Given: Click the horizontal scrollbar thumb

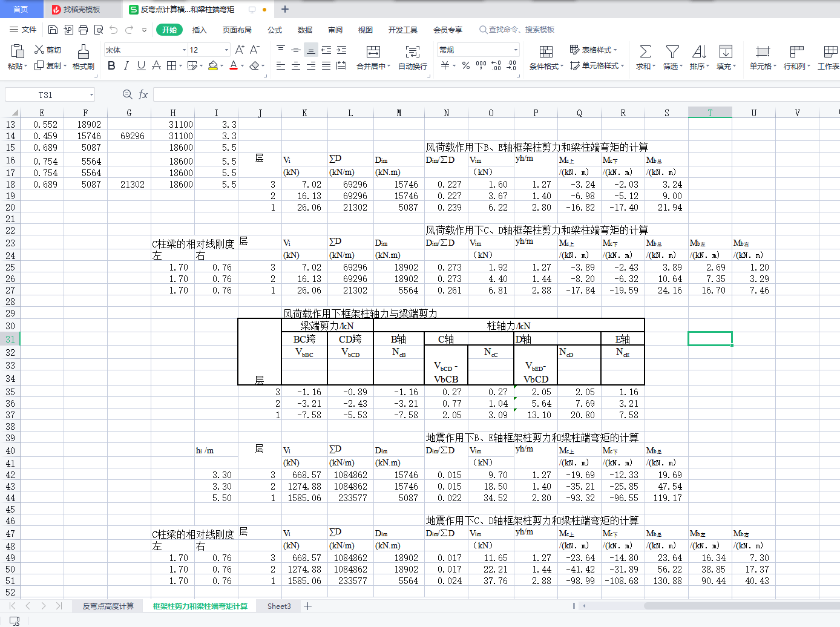Looking at the screenshot, I should coord(742,606).
